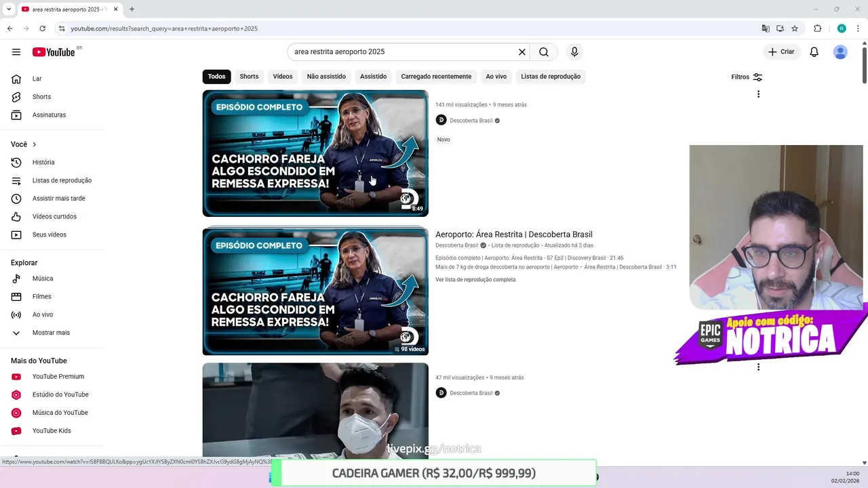Open Aeroporto: Área Restrita playlist title
Screen dimensions: 868x488
[514, 235]
